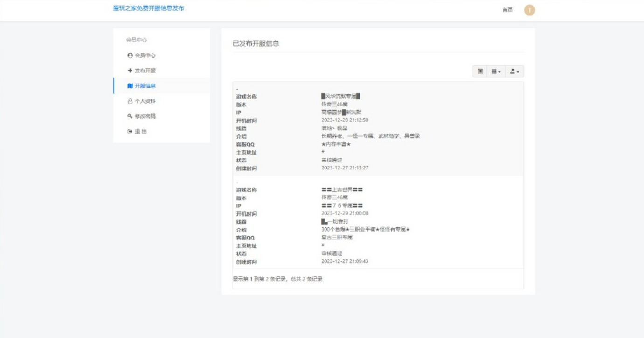Open the columns grid dropdown

pos(495,71)
